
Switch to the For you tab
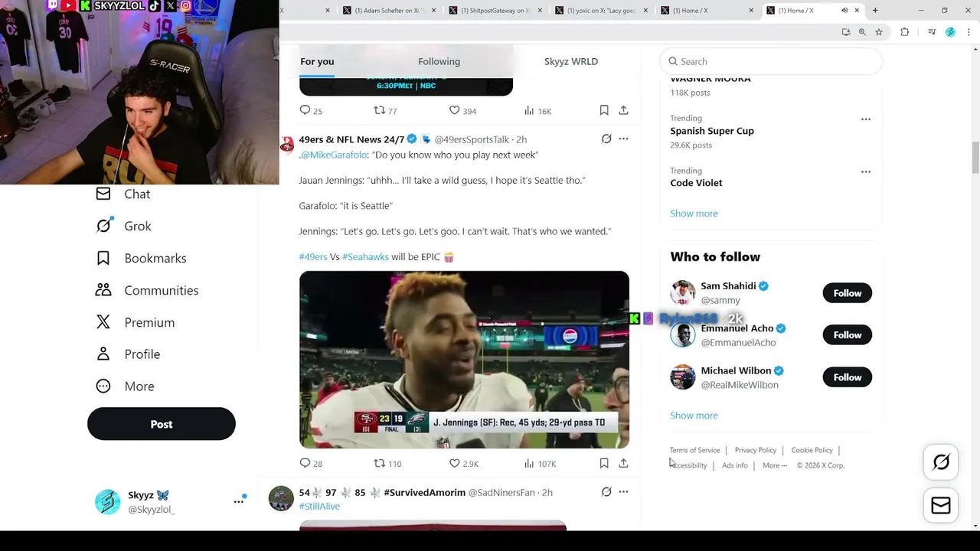317,61
